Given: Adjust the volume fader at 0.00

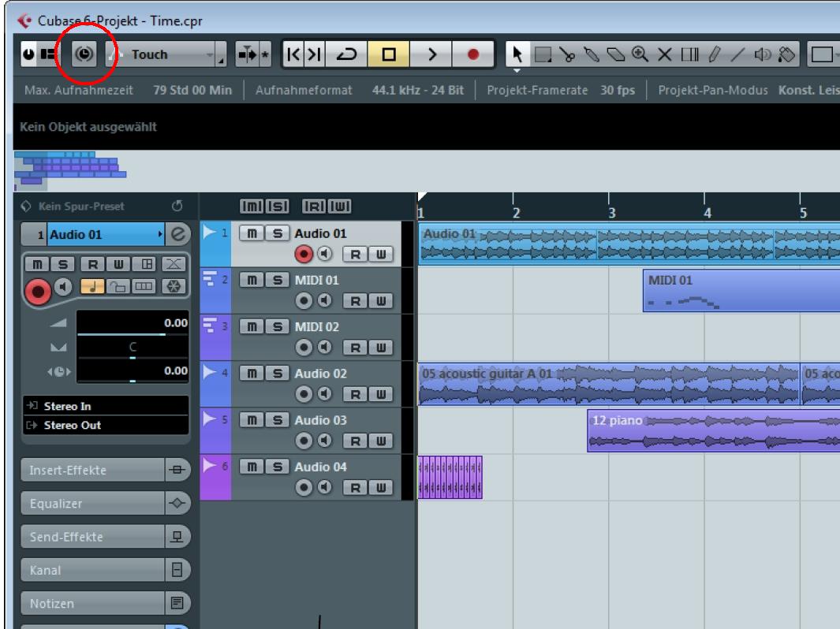Looking at the screenshot, I should (x=133, y=323).
